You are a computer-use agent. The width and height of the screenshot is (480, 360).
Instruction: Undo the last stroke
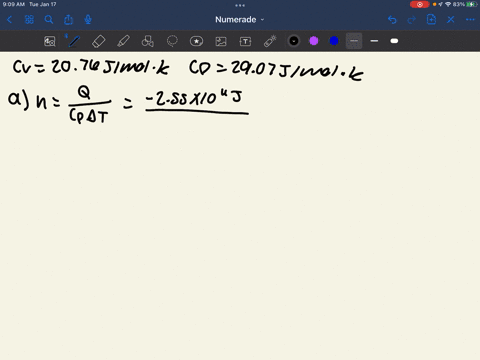(x=392, y=20)
